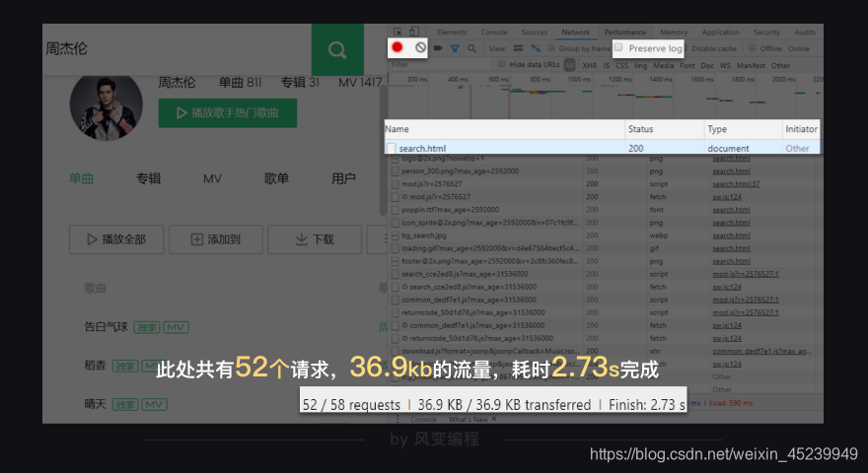Toggle the Disable cache checkbox
This screenshot has height=473, width=868.
687,48
